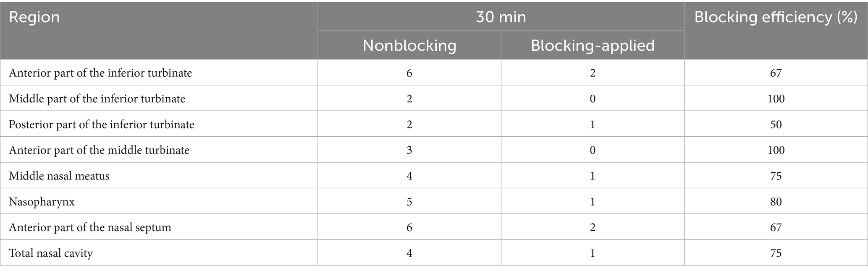The image size is (868, 273).
Task: Select Posterior inferior turbinate efficiency value 50
Action: [x=776, y=125]
